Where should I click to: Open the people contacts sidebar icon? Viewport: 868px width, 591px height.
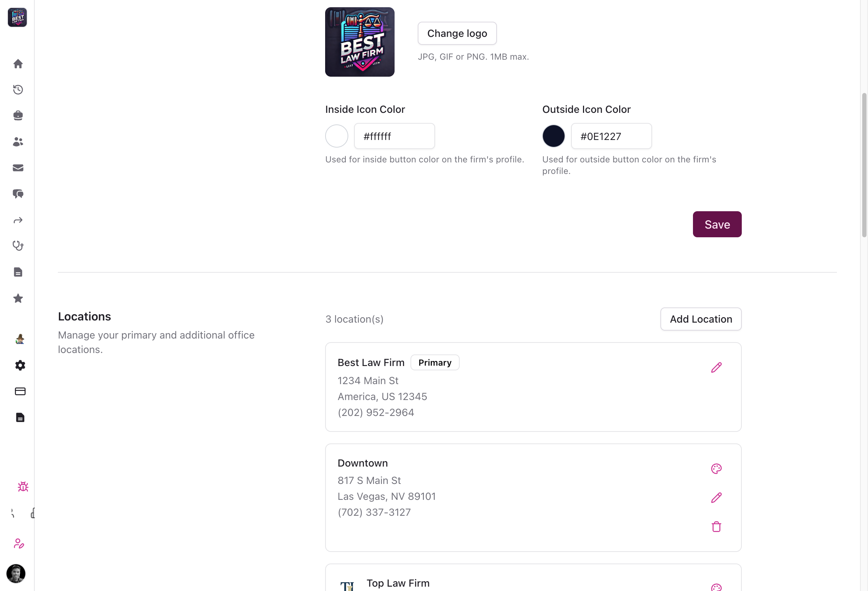tap(18, 141)
